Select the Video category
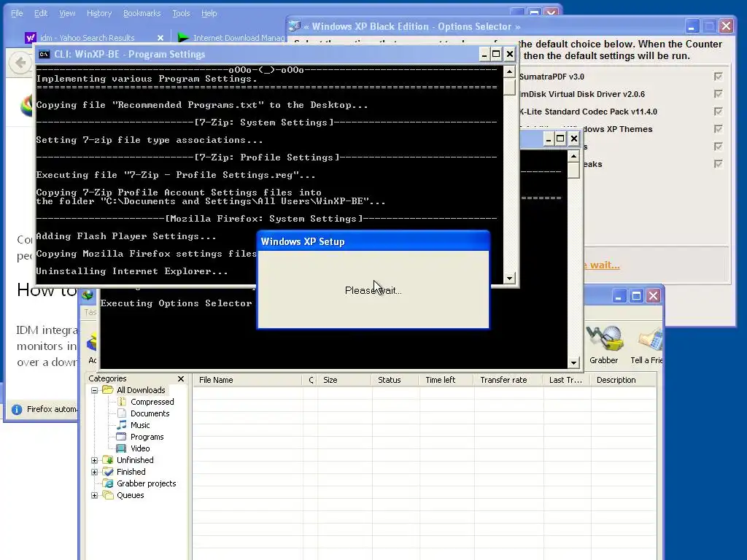 point(140,448)
